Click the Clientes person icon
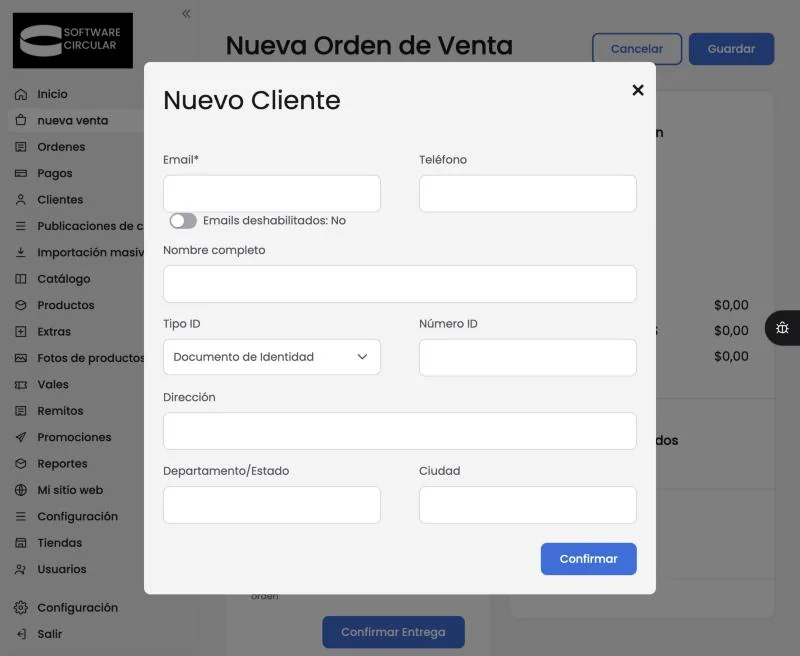The height and width of the screenshot is (656, 800). (21, 199)
